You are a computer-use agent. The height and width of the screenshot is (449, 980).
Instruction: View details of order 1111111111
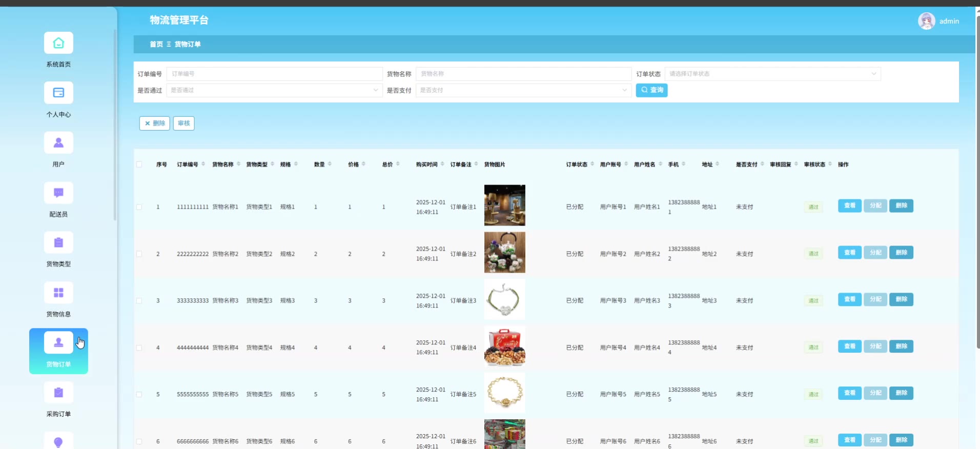850,206
